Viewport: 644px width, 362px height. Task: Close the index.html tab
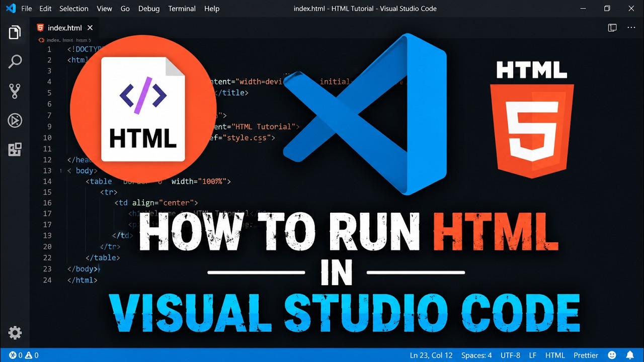(x=90, y=28)
